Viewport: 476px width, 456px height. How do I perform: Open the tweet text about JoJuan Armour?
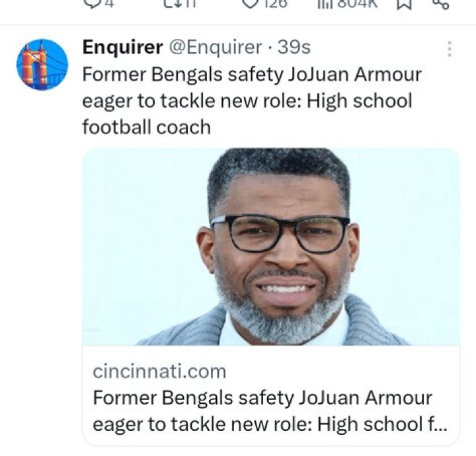click(x=251, y=100)
